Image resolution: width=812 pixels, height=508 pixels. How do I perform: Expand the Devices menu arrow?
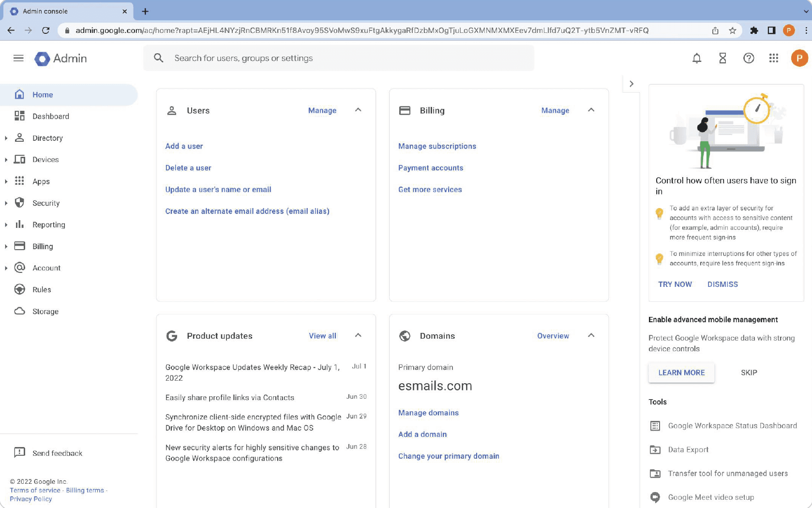[6, 160]
